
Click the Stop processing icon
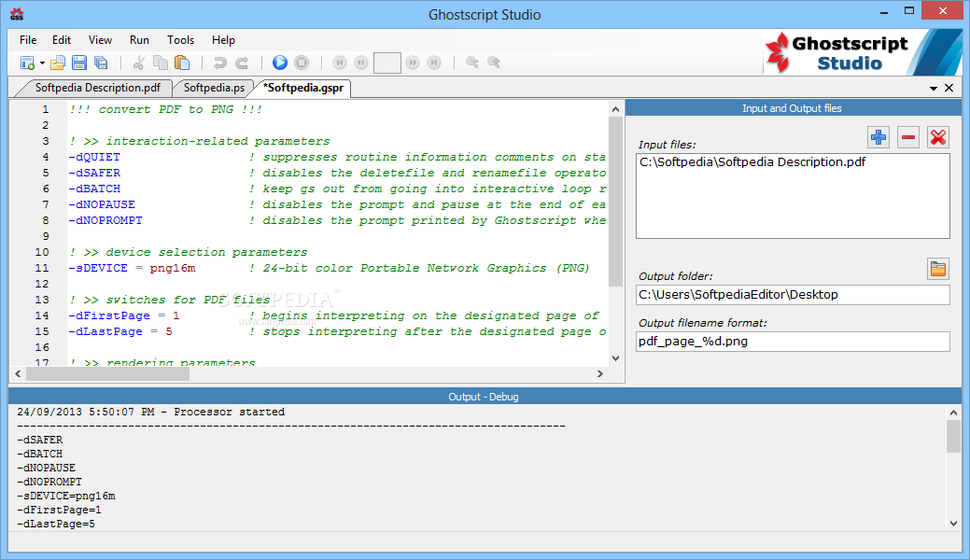point(302,63)
